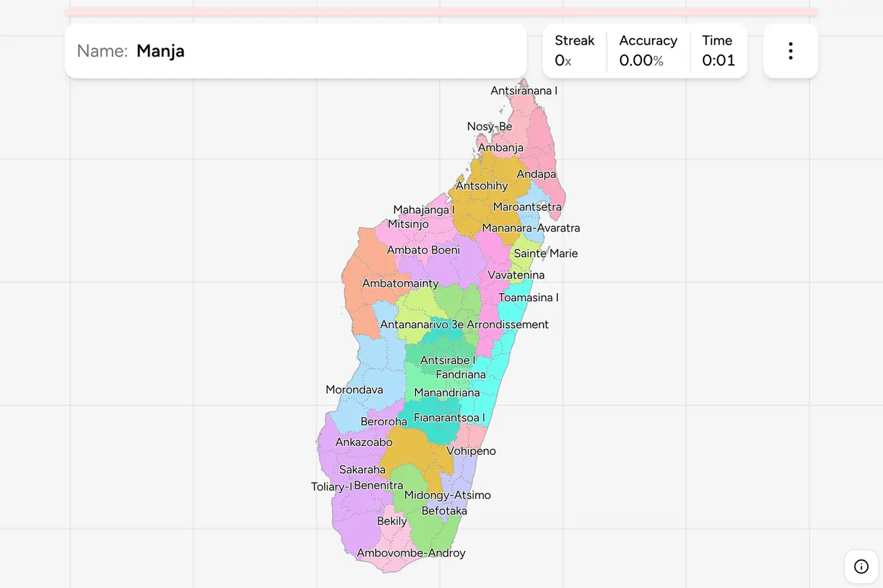Screen dimensions: 883x588
Task: Choose the Befotaka district label
Action: click(x=444, y=511)
